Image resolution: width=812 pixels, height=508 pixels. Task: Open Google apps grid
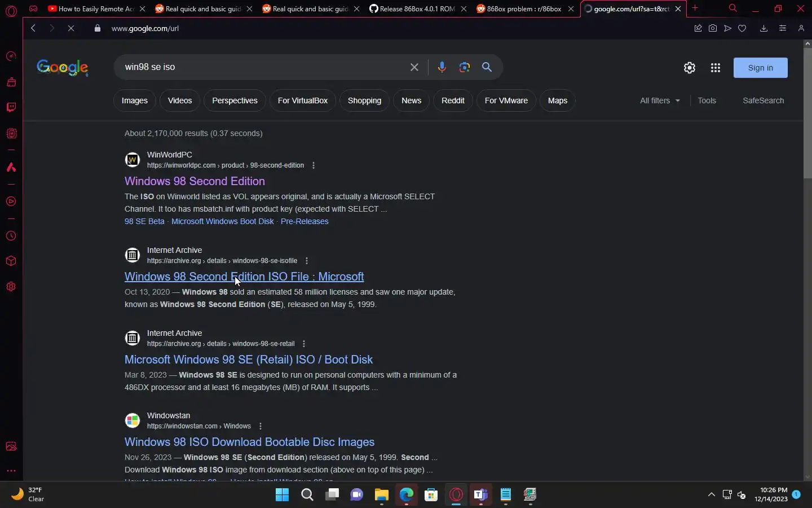[x=716, y=68]
